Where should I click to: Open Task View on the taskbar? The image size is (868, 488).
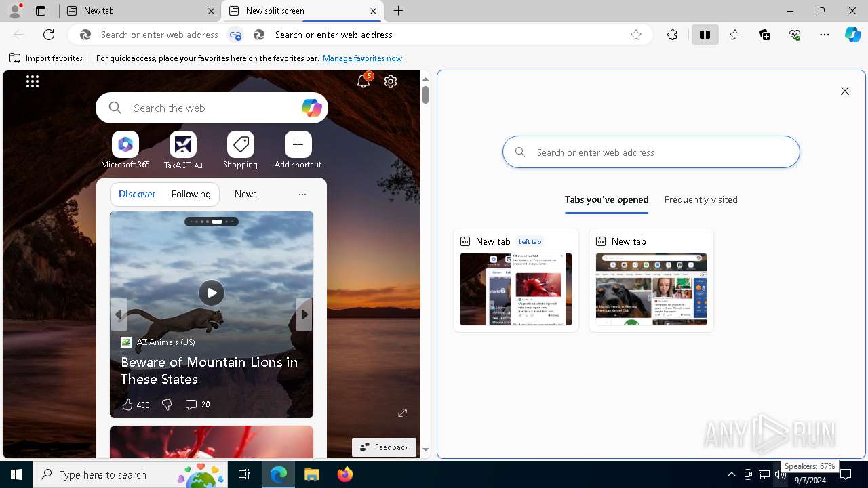[244, 474]
